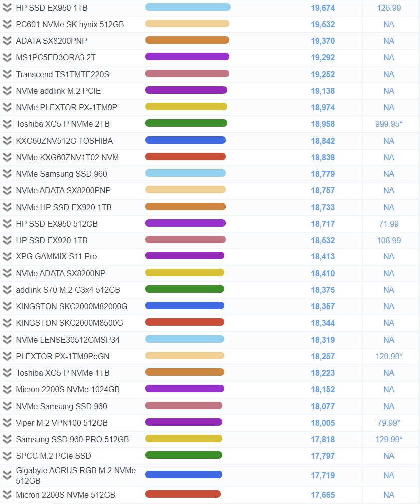Click the NA price for SPCC M.2 PCIe SSD
This screenshot has width=420, height=504.
389,456
